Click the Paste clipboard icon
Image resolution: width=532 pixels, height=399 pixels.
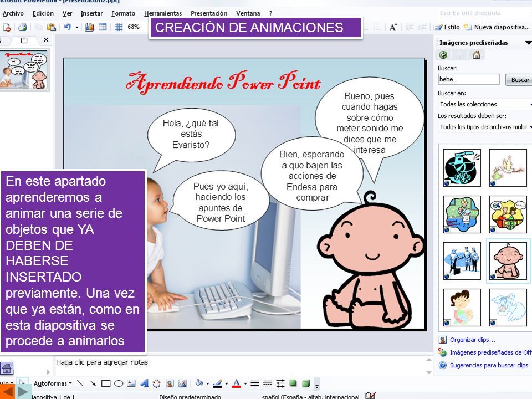click(x=51, y=27)
